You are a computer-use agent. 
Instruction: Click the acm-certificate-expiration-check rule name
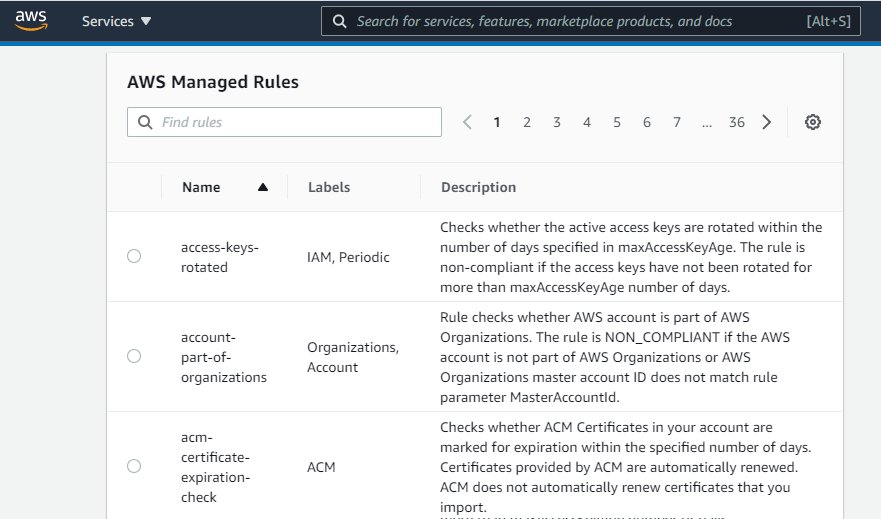click(215, 467)
